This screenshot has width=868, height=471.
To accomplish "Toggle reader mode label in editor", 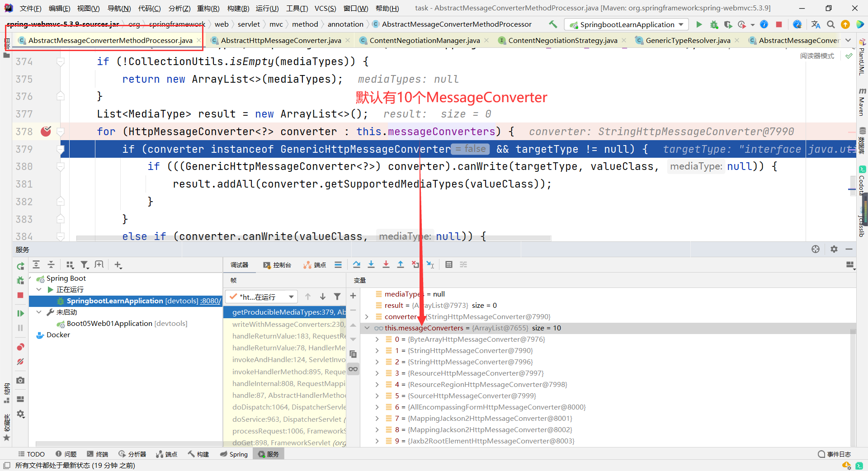I will 817,56.
